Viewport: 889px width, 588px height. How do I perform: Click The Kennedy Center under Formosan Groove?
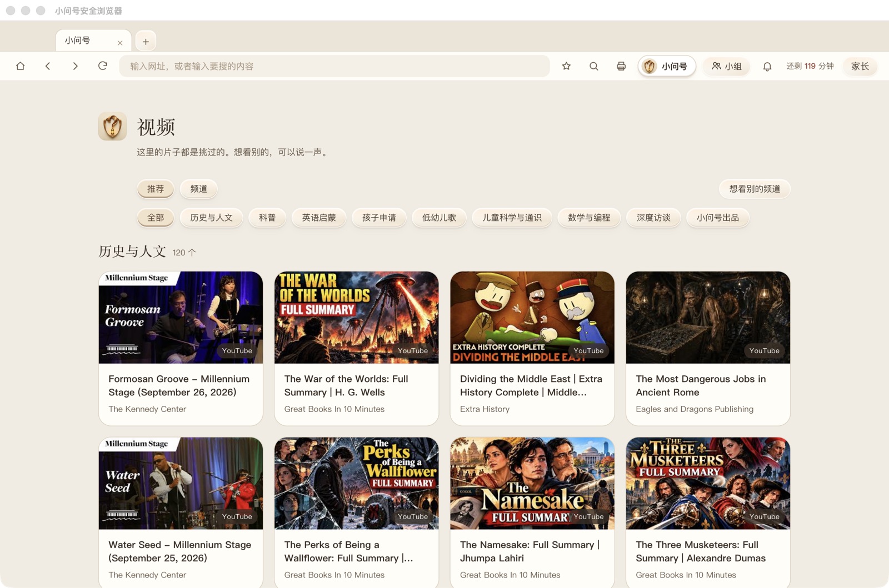pyautogui.click(x=147, y=409)
